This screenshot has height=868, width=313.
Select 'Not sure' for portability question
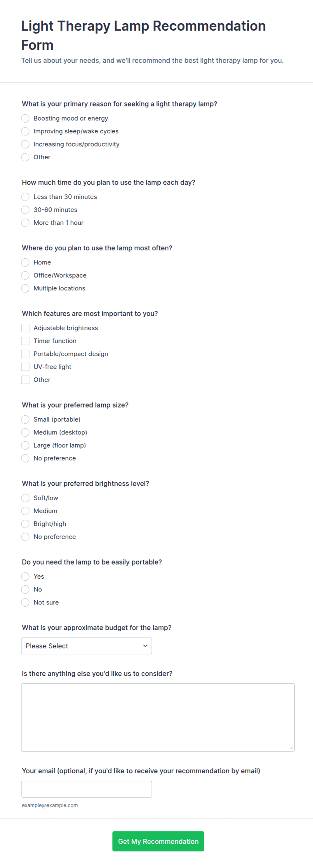[x=25, y=602]
